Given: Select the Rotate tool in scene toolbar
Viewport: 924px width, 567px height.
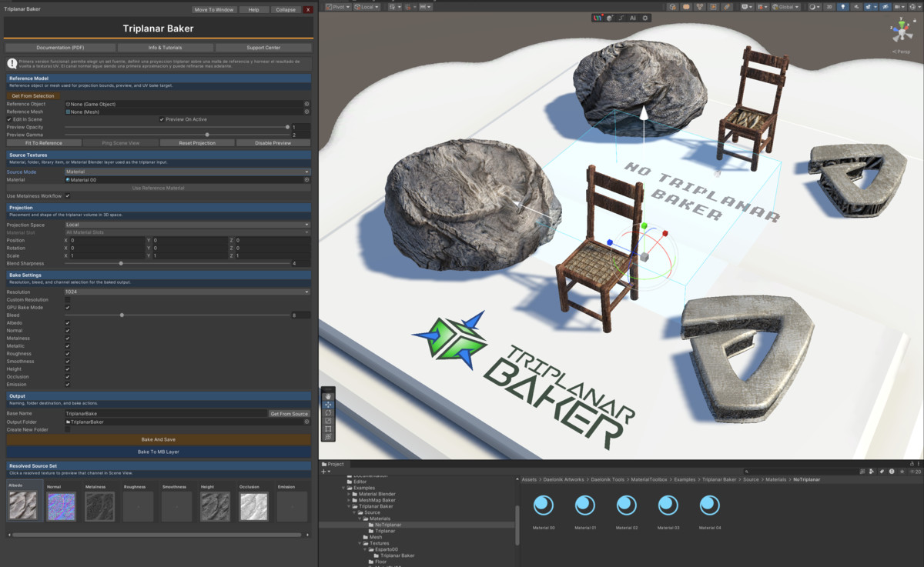Looking at the screenshot, I should [x=329, y=412].
